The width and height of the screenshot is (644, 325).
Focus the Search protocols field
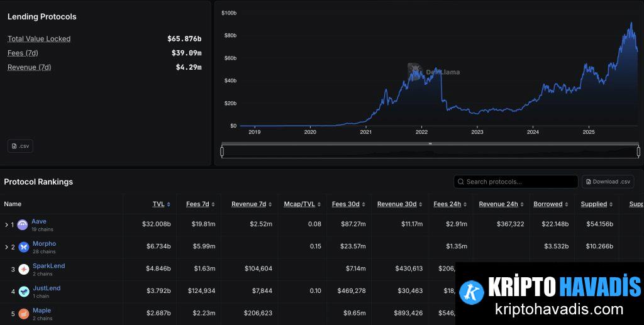[x=516, y=182]
